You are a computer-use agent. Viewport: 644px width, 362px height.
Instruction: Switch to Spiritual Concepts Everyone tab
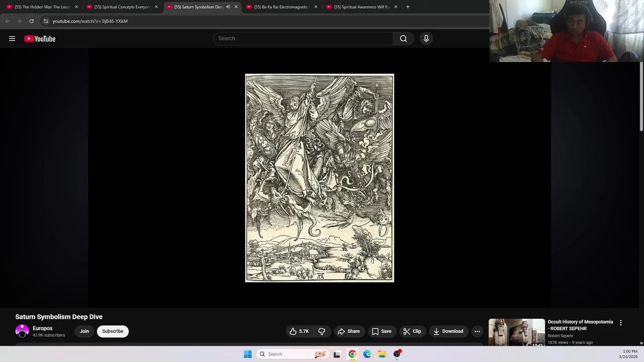123,7
